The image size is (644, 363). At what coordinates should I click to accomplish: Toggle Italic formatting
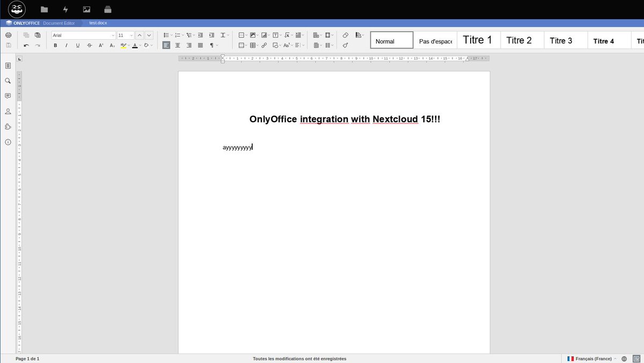[67, 45]
